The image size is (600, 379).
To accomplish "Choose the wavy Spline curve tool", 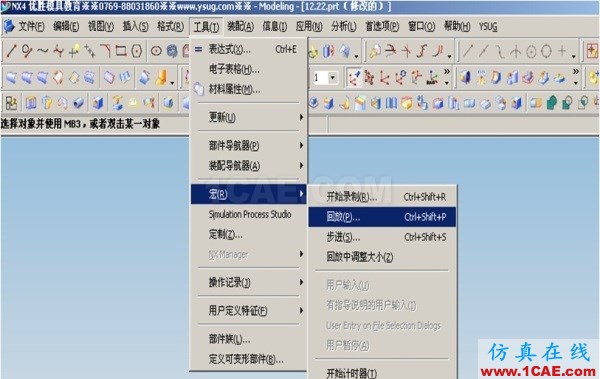I will pyautogui.click(x=42, y=51).
